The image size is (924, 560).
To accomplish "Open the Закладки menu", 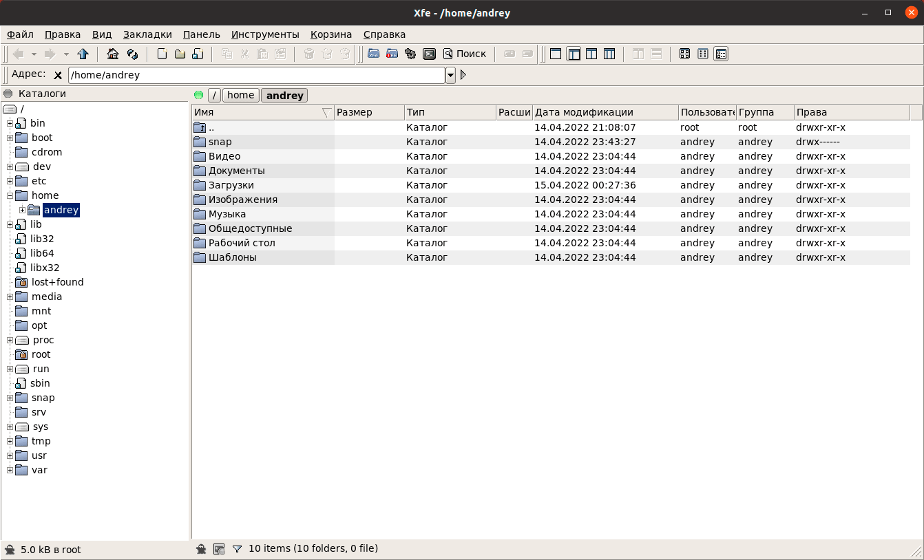I will pyautogui.click(x=147, y=34).
